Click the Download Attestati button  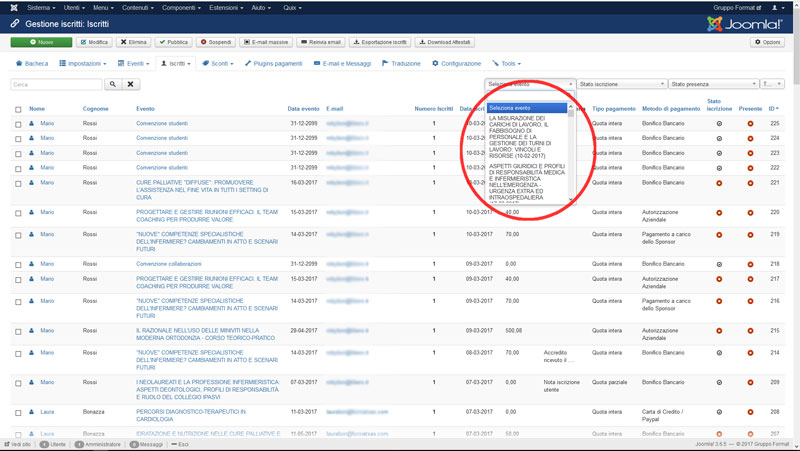click(445, 42)
